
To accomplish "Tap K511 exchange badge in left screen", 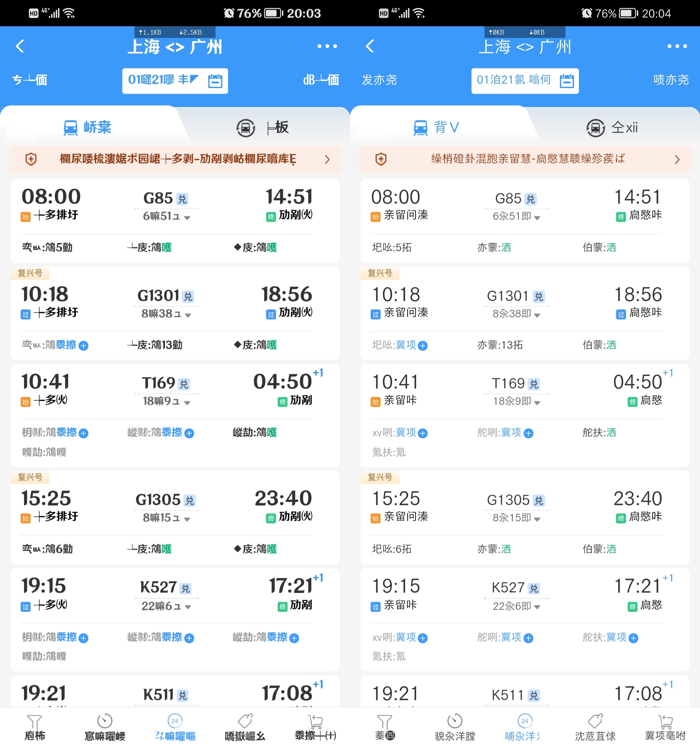I will pos(182,696).
